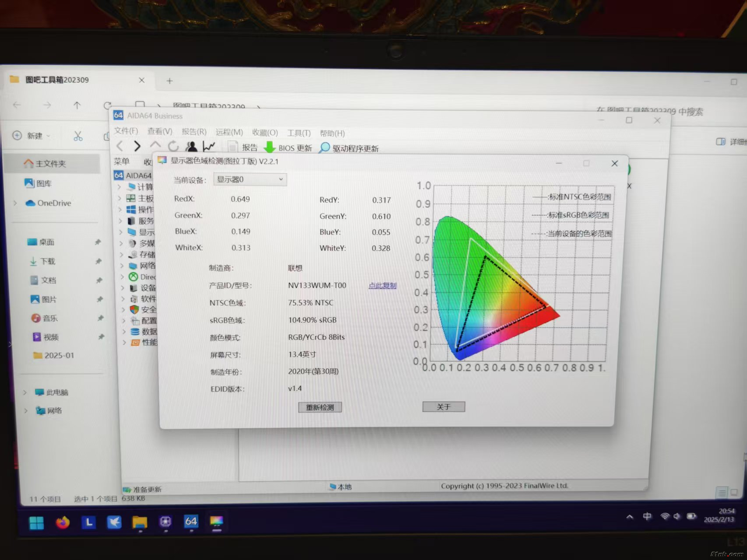The width and height of the screenshot is (747, 560).
Task: Expand the 主板 tree node
Action: 119,198
